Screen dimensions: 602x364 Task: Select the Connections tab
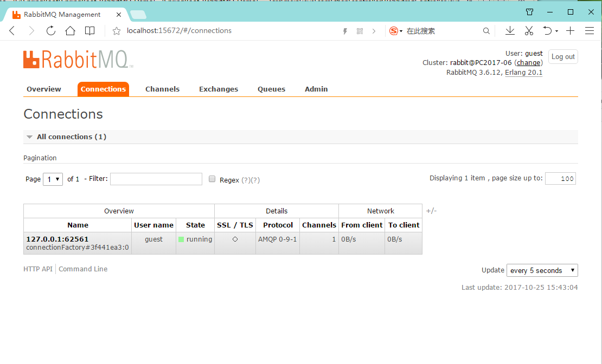[103, 89]
